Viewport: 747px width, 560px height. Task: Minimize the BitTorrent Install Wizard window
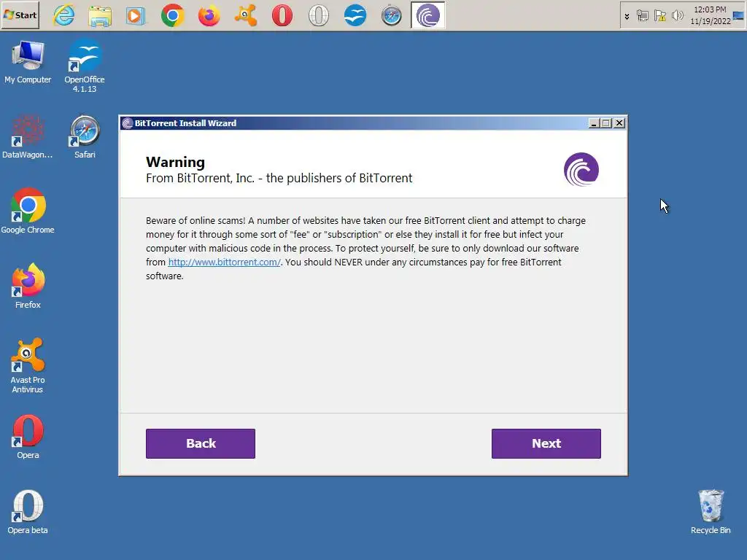point(594,123)
